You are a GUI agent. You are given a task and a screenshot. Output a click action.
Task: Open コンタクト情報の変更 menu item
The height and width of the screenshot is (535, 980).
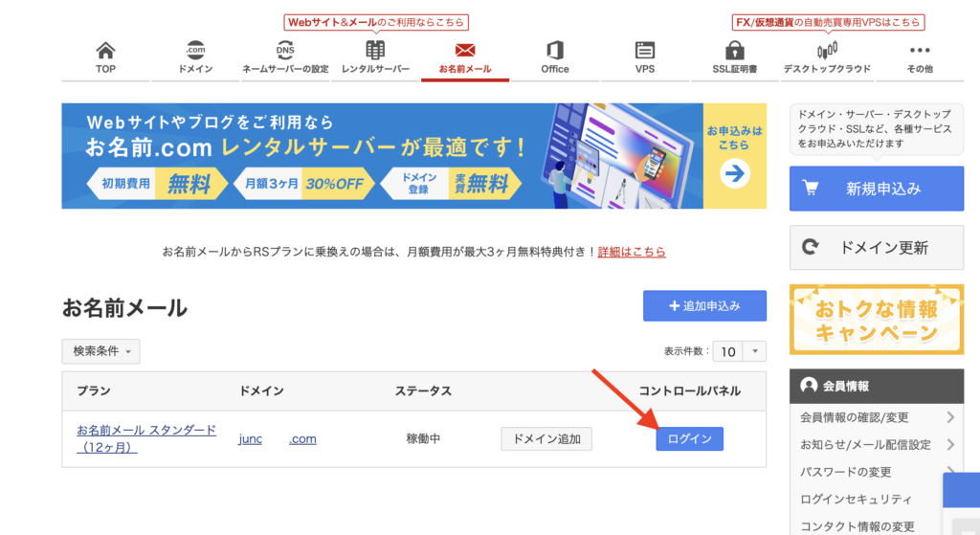(857, 526)
